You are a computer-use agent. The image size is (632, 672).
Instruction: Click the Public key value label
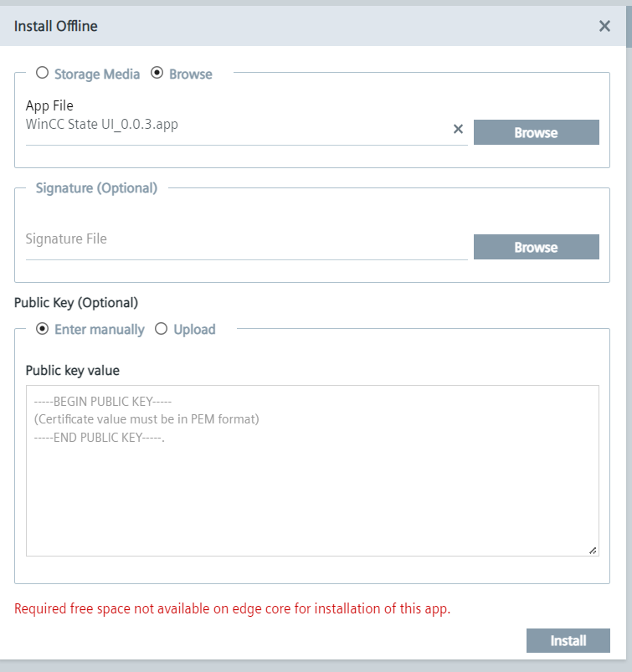73,370
